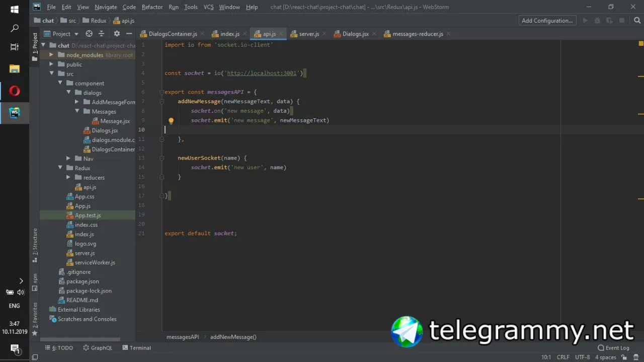This screenshot has height=362, width=644.
Task: Open File Explorer from the taskbar
Action: (15, 69)
